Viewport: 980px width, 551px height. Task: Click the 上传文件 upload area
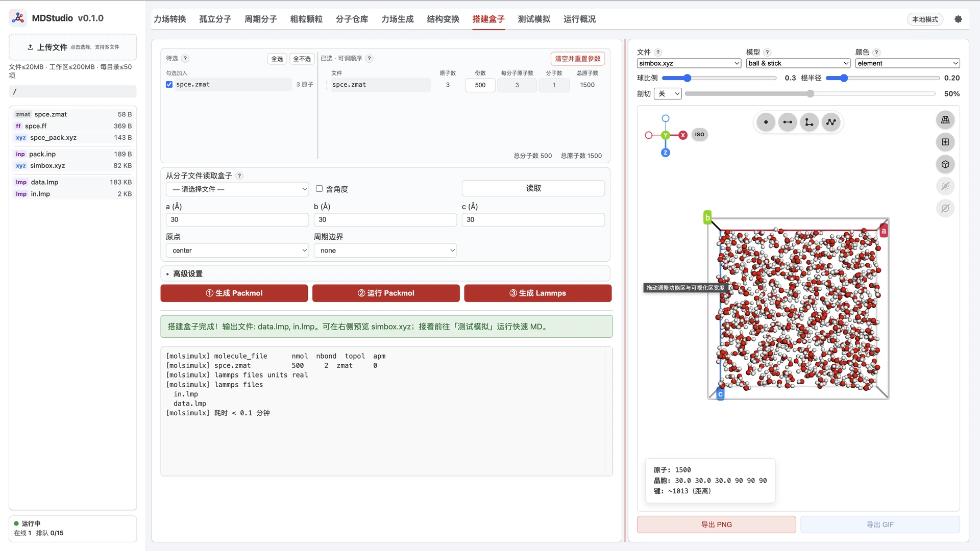(73, 47)
